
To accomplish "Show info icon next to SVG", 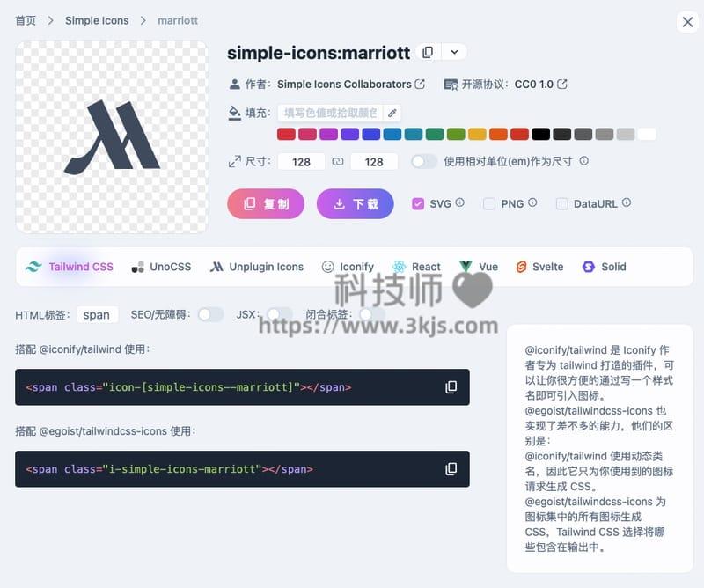I will [459, 202].
